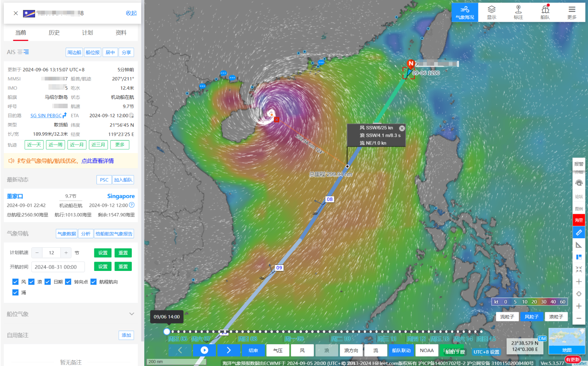Click the 气象数据 button
The height and width of the screenshot is (366, 588).
(66, 234)
